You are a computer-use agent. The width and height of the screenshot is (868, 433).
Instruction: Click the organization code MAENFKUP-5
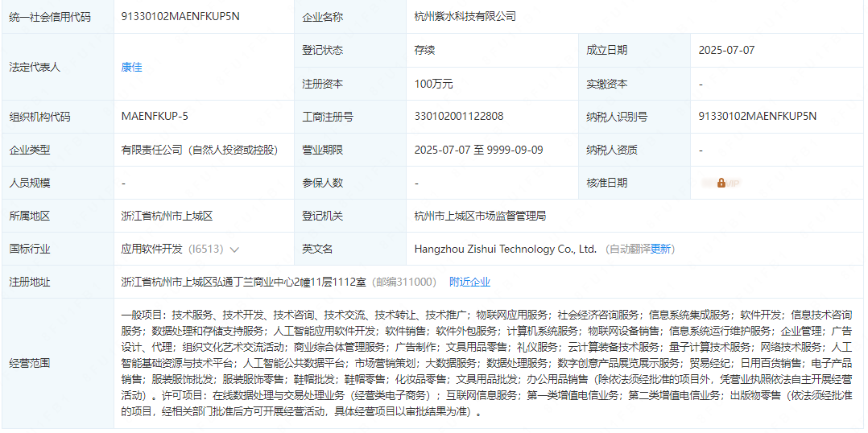point(155,116)
